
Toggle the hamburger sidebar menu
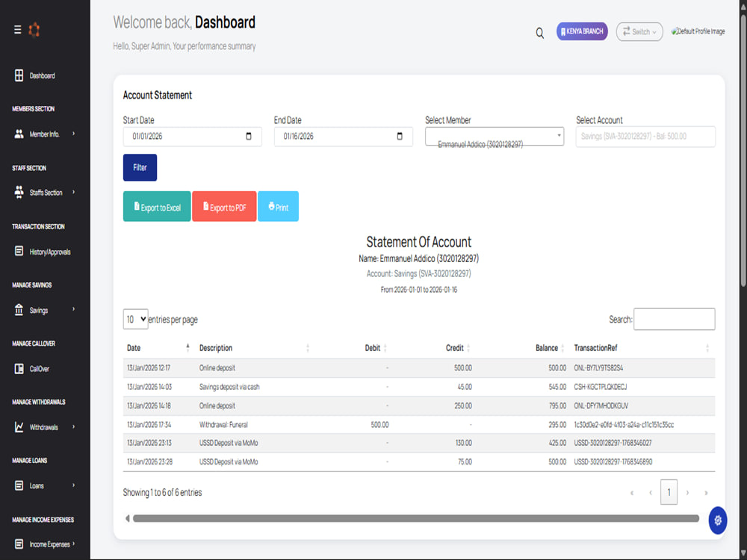point(18,30)
